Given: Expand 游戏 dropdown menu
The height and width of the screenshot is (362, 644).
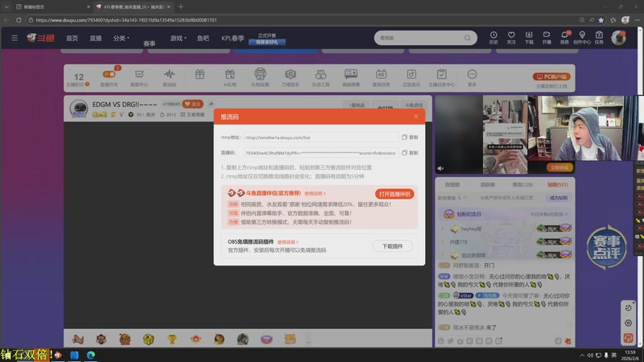Looking at the screenshot, I should [178, 38].
